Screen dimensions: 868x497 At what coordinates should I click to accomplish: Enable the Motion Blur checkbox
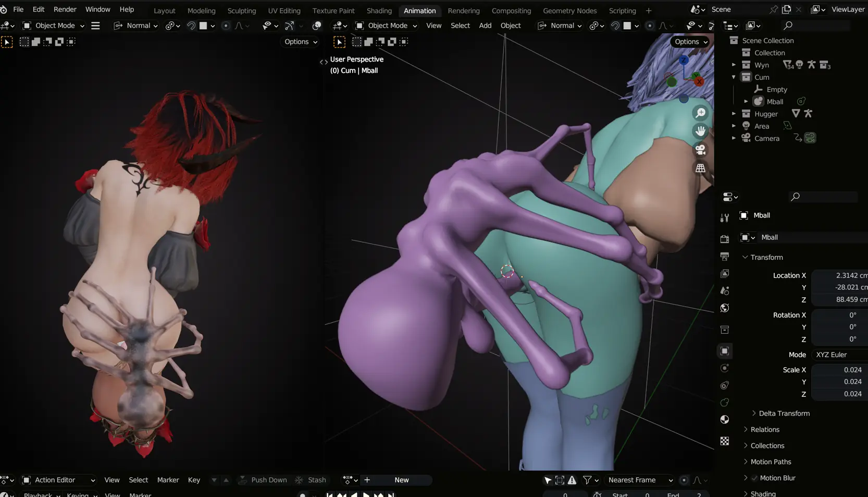(x=754, y=478)
